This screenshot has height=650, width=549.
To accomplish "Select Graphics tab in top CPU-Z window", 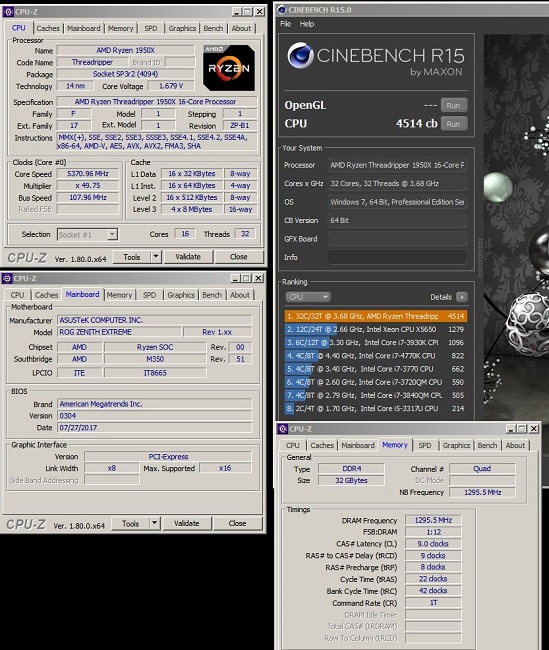I will 182,28.
